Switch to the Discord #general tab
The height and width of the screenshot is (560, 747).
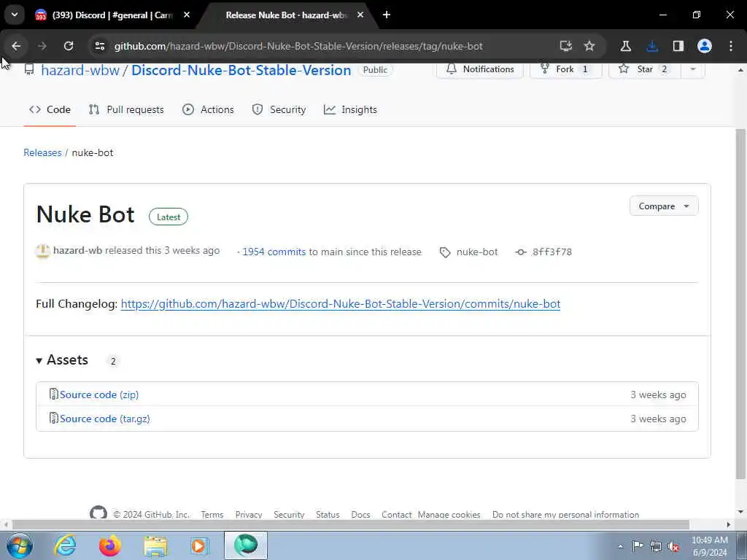pos(112,15)
